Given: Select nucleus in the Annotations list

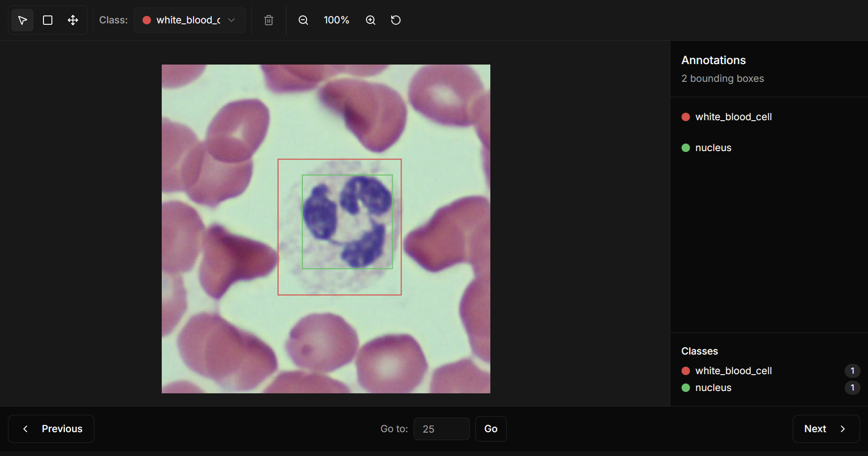Looking at the screenshot, I should click(713, 148).
